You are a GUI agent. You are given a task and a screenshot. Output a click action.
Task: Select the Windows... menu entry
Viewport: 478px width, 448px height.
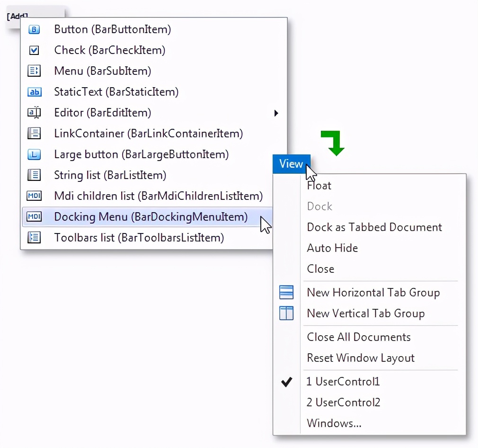click(x=335, y=423)
